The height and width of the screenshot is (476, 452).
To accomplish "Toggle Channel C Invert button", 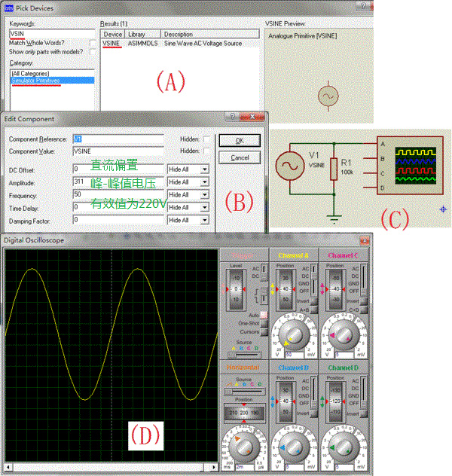I will click(364, 301).
